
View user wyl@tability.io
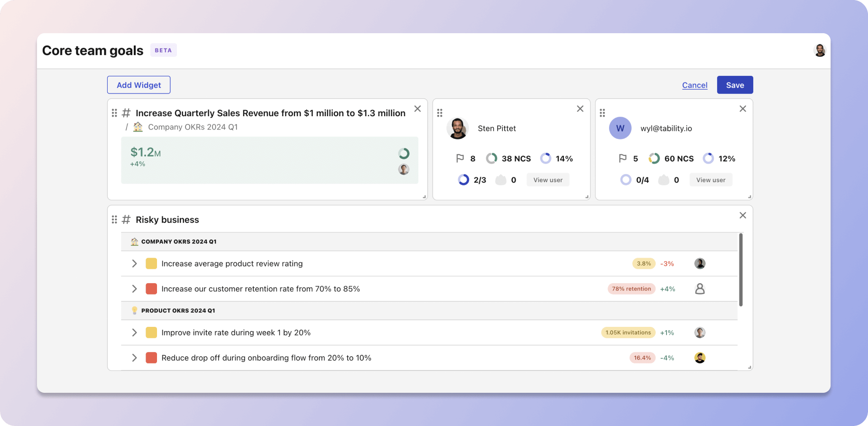click(x=711, y=180)
